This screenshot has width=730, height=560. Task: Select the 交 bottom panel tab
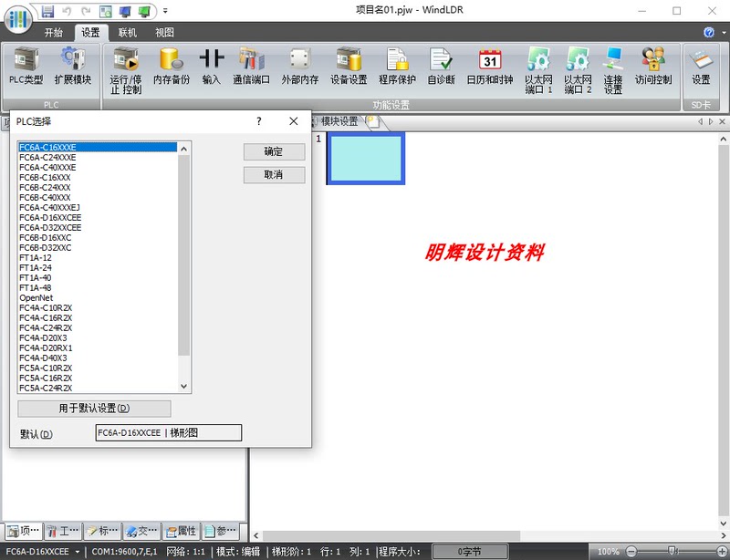point(142,531)
